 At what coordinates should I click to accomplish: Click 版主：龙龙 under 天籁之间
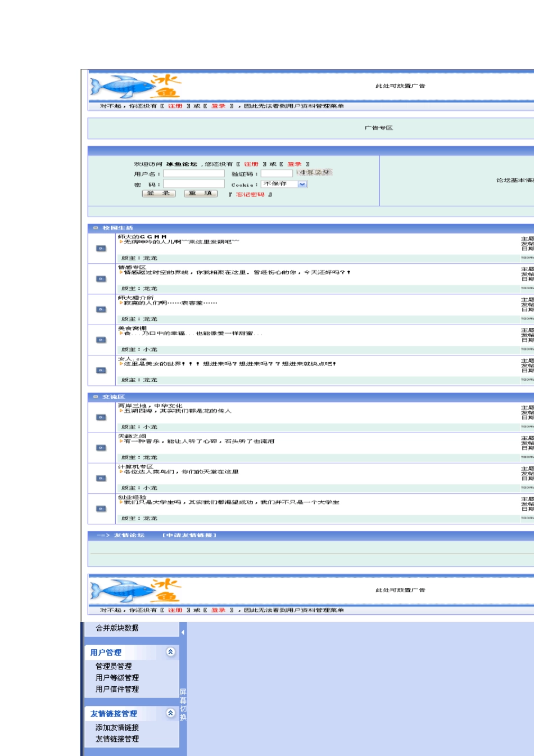point(139,457)
